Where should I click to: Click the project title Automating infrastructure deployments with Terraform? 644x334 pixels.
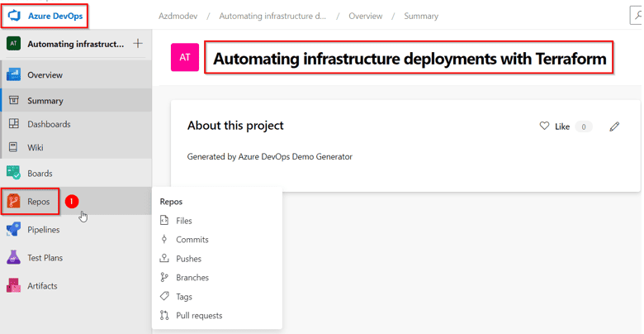(410, 59)
